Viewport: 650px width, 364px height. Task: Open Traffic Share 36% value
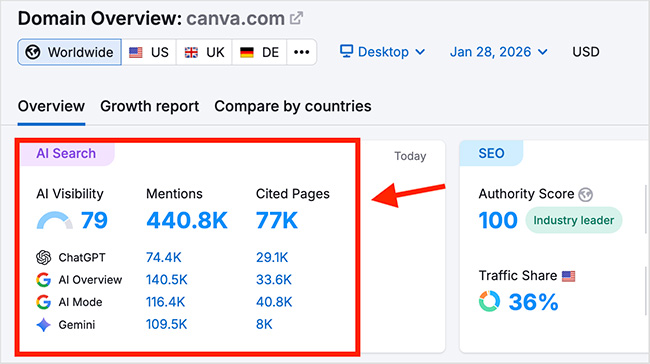coord(534,302)
